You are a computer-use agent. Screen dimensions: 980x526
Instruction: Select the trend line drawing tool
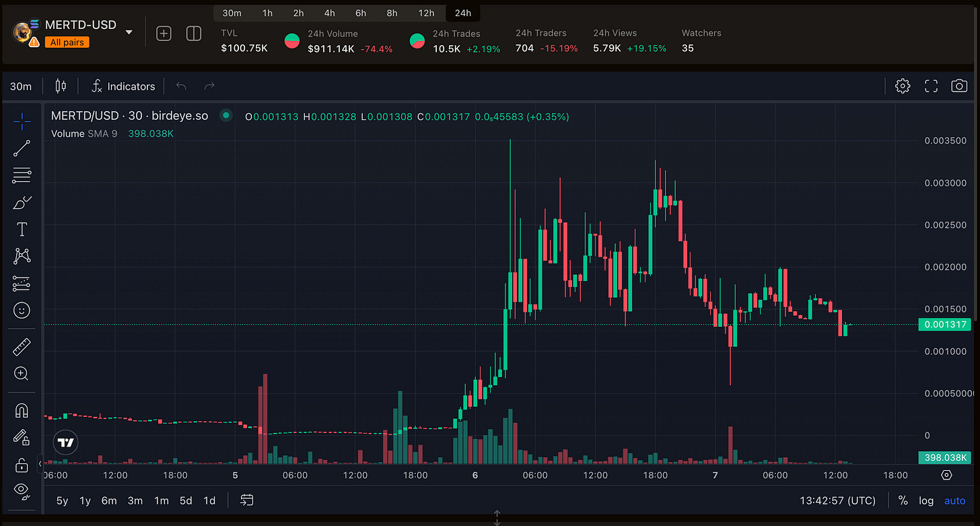pos(22,149)
